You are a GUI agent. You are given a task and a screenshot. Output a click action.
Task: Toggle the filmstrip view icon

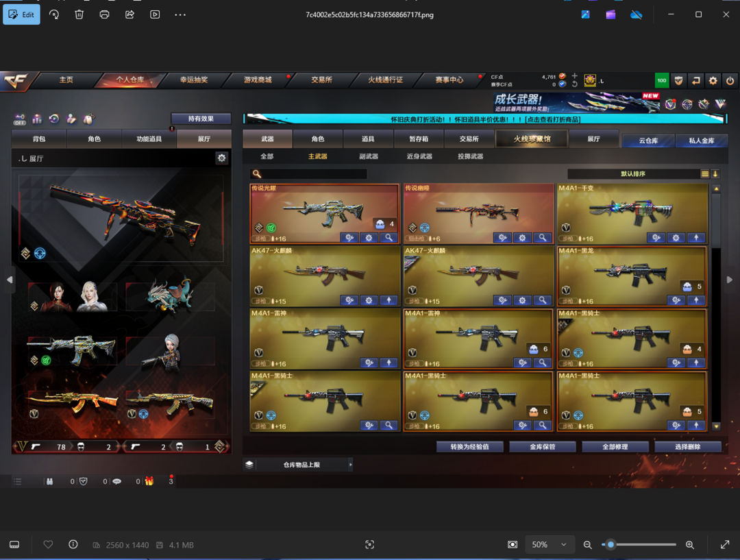(x=14, y=544)
